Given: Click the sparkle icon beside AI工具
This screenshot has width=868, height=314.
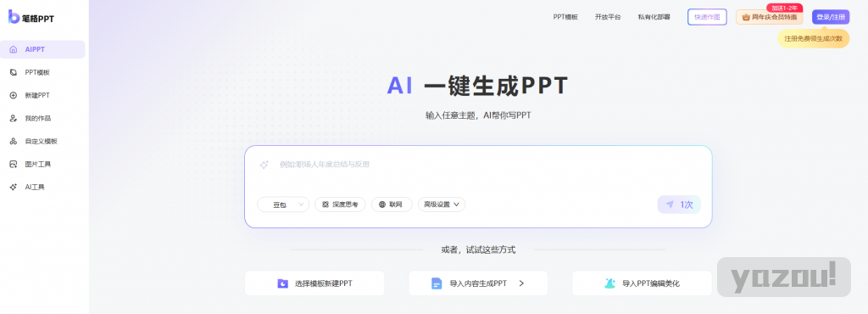Looking at the screenshot, I should (14, 188).
